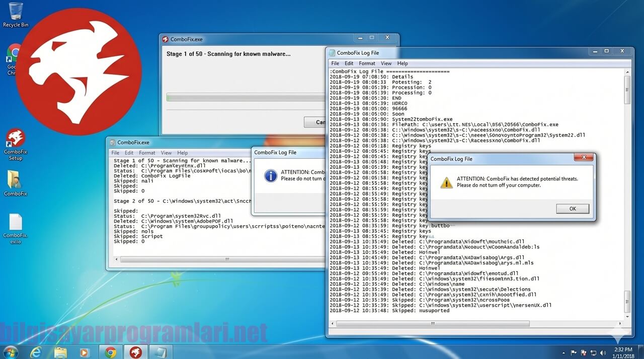Open Format menu in ComboFix Log File window

point(367,63)
